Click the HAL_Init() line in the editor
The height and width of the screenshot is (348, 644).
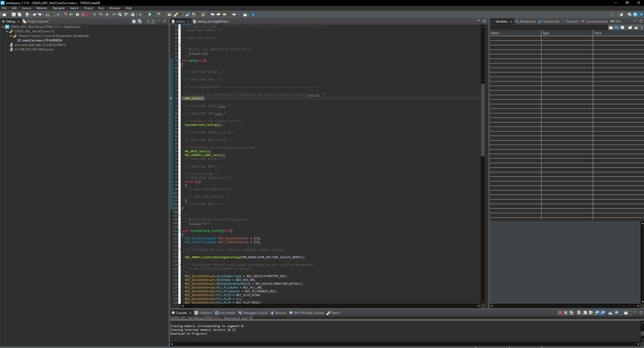click(194, 98)
